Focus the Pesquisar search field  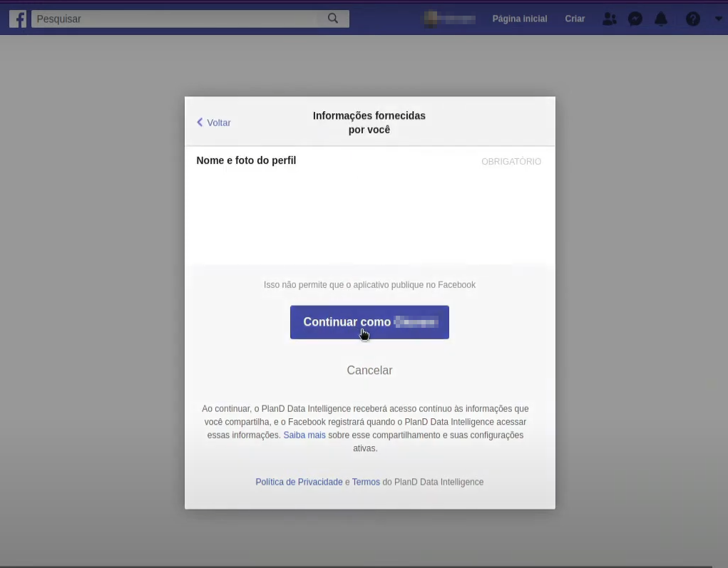coord(190,19)
